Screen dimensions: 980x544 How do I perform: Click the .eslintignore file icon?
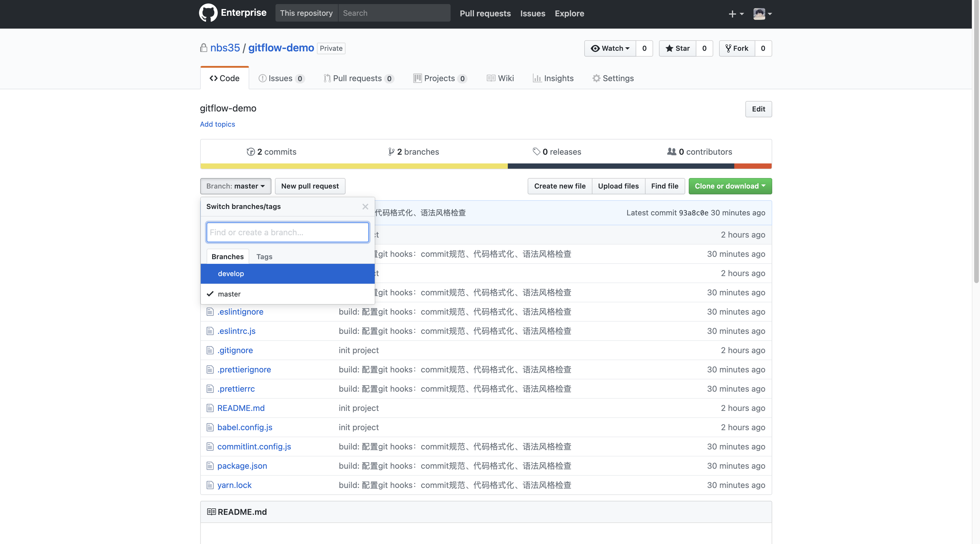click(x=210, y=312)
